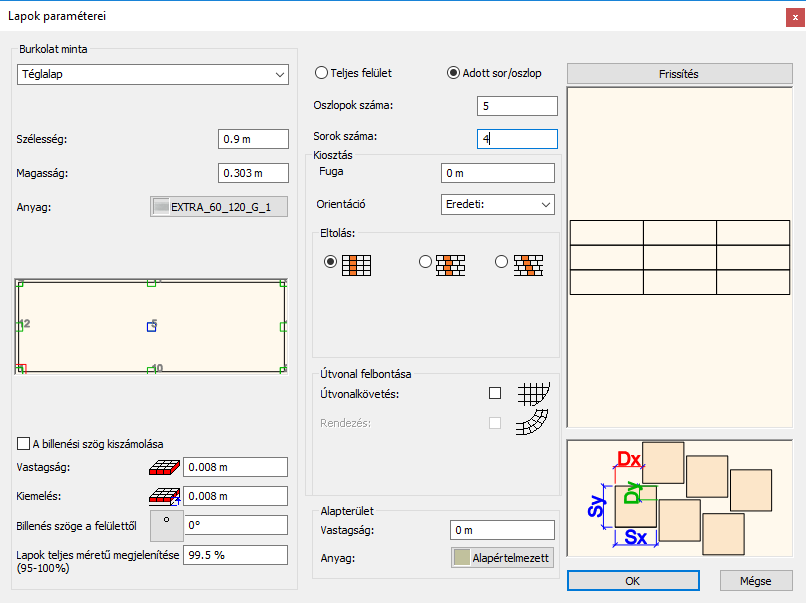Confirm the dialog with OK
This screenshot has width=806, height=603.
[633, 581]
